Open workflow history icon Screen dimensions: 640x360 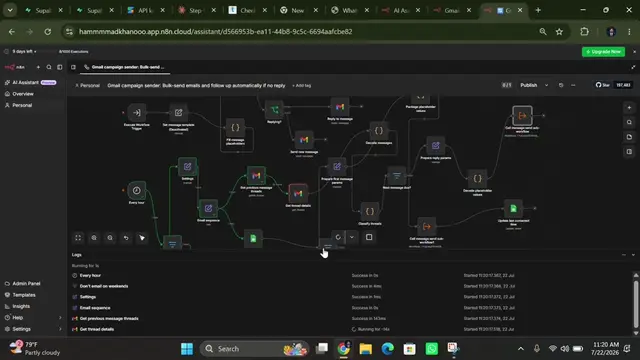561,85
